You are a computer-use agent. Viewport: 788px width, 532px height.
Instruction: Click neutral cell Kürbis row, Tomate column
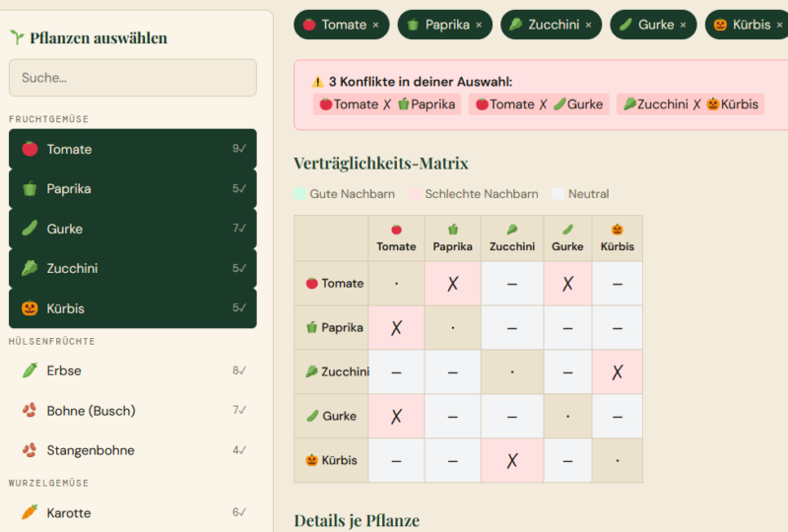[x=397, y=461]
